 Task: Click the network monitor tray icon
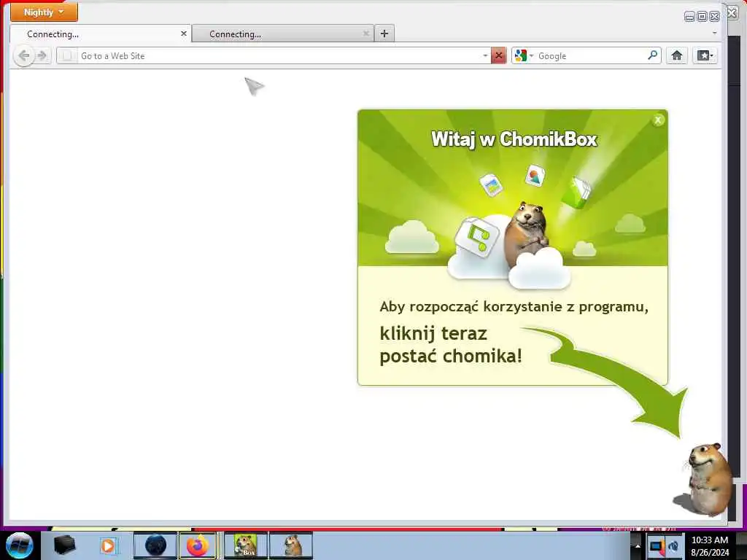657,547
